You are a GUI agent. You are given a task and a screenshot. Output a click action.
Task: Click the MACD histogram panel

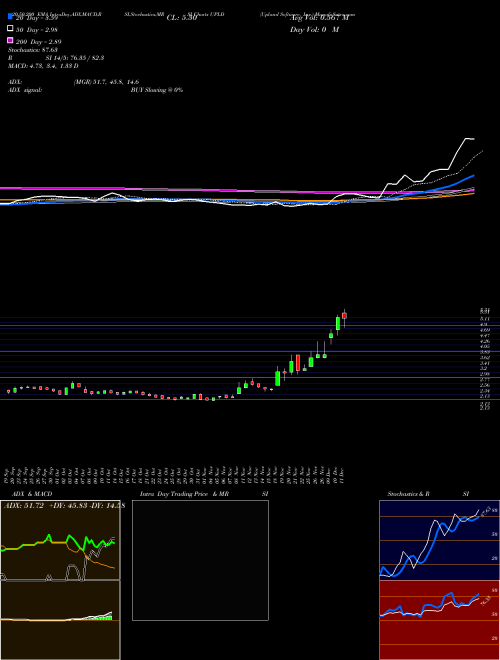click(60, 620)
